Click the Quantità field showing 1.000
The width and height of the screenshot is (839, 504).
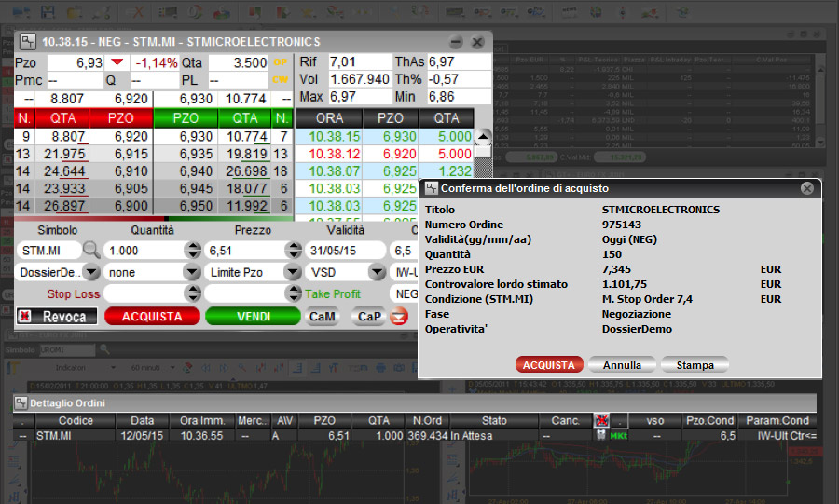[144, 250]
